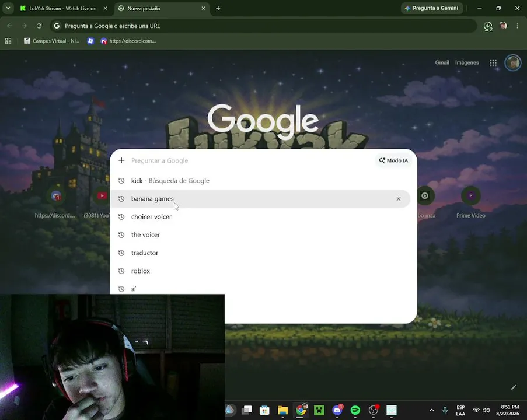Select the kick search suggestion

[x=260, y=181]
